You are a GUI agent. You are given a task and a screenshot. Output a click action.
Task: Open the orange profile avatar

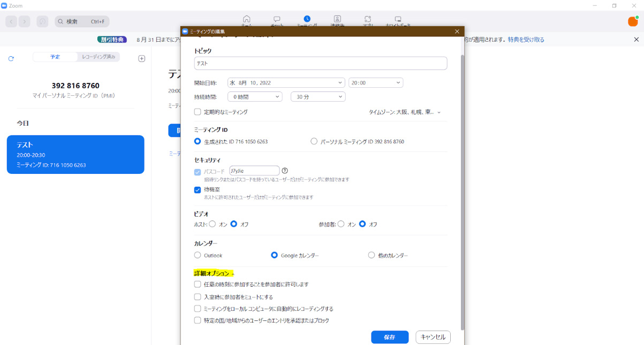(x=633, y=21)
